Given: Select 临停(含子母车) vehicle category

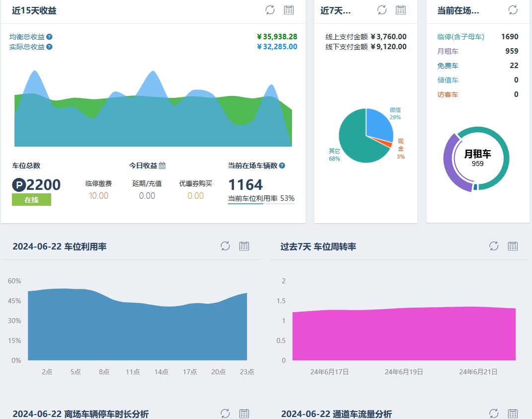Looking at the screenshot, I should click(x=460, y=37).
